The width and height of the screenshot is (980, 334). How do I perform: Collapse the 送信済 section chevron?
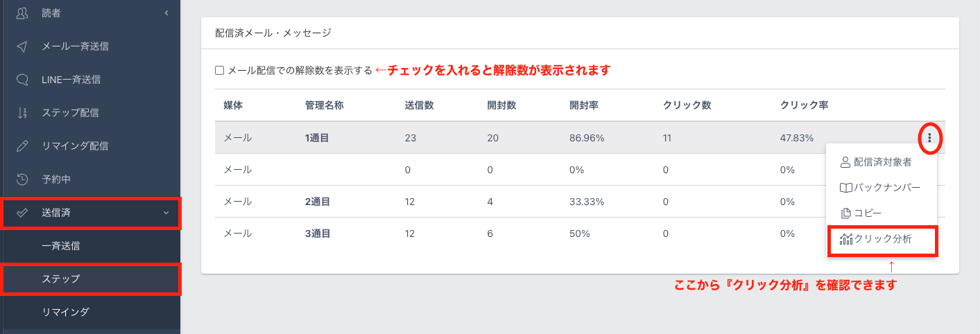166,213
